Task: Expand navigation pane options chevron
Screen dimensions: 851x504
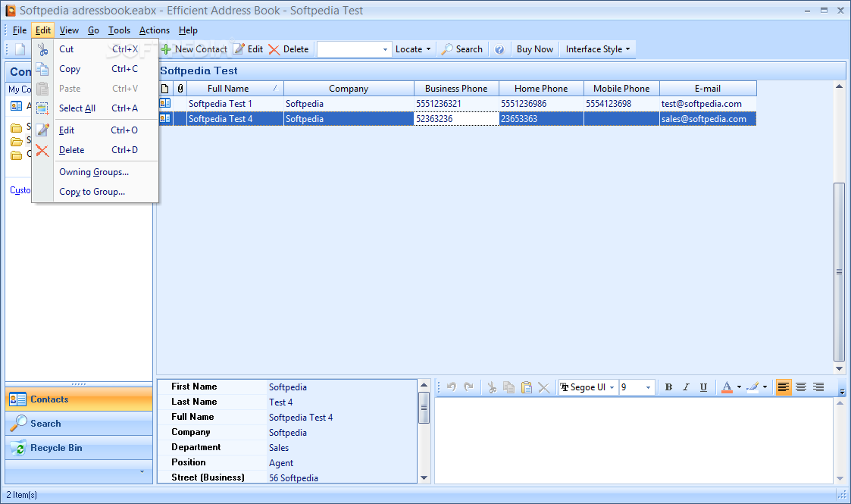Action: pyautogui.click(x=142, y=471)
